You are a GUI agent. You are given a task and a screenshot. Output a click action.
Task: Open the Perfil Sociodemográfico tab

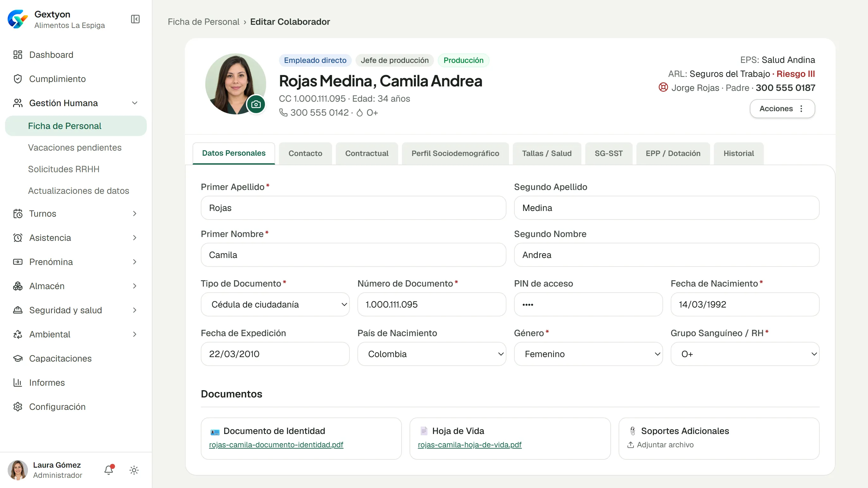455,153
